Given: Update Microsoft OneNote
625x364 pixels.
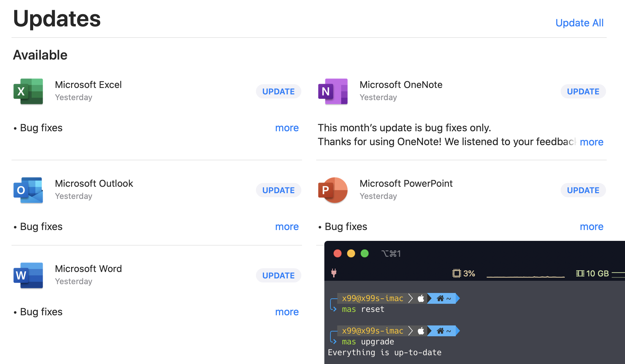Looking at the screenshot, I should click(583, 91).
